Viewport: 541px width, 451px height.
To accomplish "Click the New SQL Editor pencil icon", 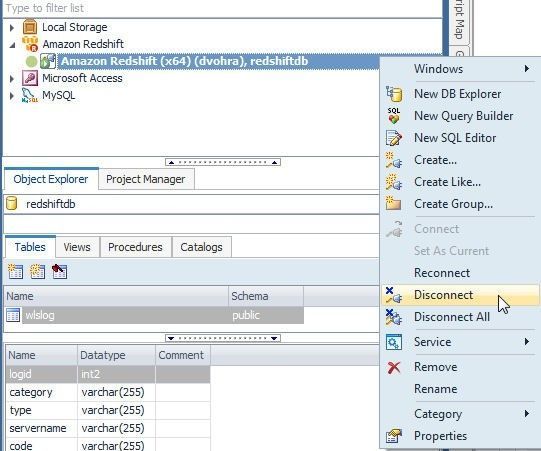I will (394, 138).
